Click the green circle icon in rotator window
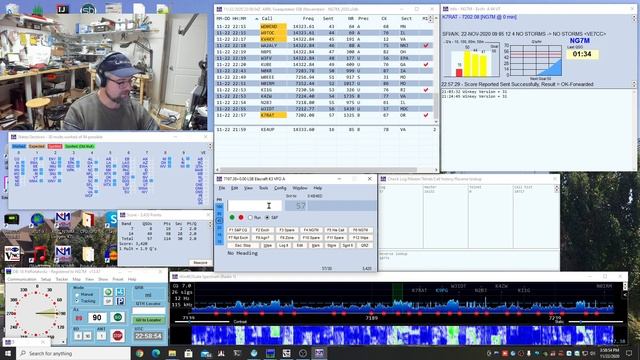Image resolution: width=640 pixels, height=360 pixels. pyautogui.click(x=108, y=292)
